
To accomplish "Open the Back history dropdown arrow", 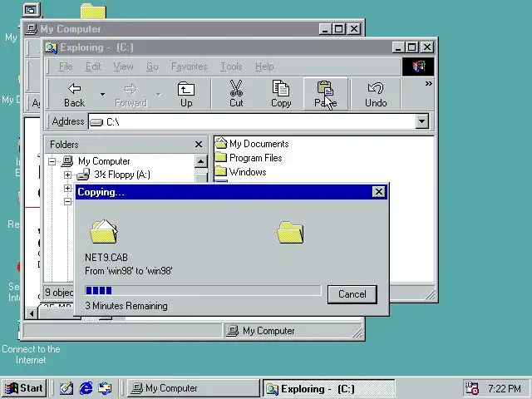I will [102, 94].
